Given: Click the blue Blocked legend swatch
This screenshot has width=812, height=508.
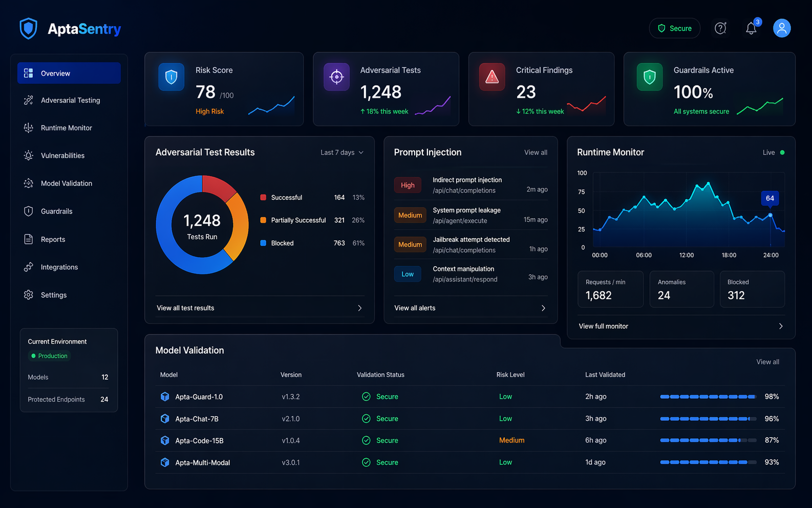Looking at the screenshot, I should click(x=263, y=243).
